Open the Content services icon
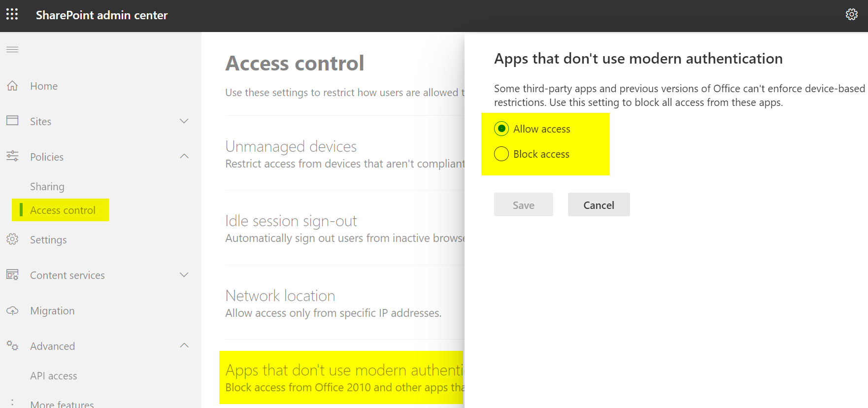The width and height of the screenshot is (868, 408). coord(12,275)
